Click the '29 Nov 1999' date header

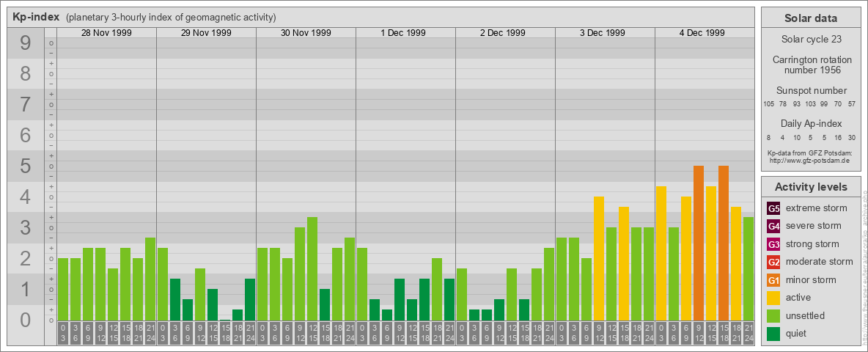click(206, 33)
